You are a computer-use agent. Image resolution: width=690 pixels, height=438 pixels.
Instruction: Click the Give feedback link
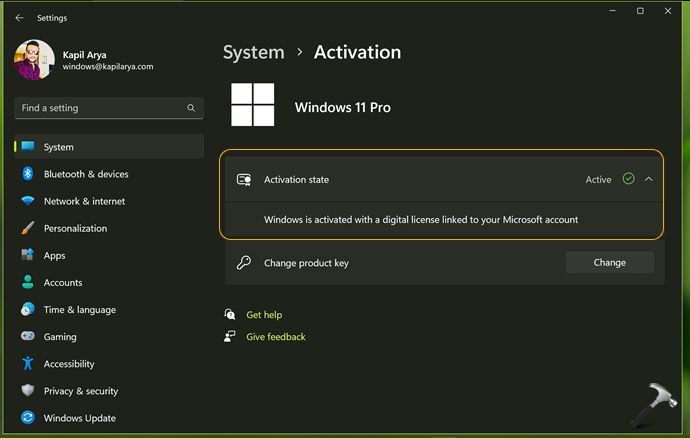pyautogui.click(x=275, y=337)
